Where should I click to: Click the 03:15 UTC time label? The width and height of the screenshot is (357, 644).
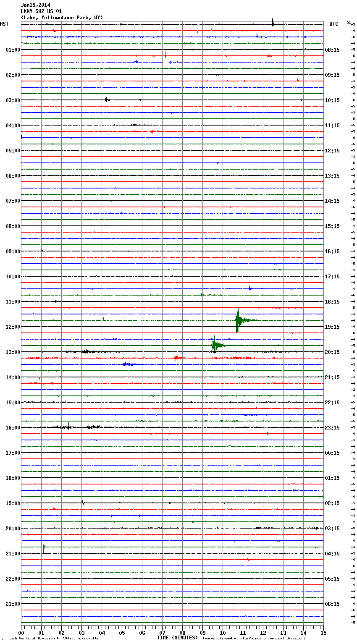point(332,529)
